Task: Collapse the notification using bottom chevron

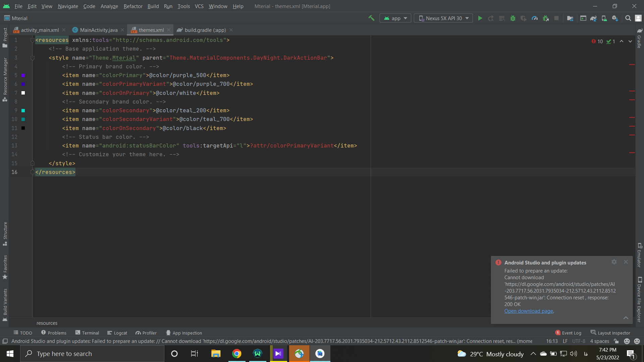Action: [x=626, y=318]
